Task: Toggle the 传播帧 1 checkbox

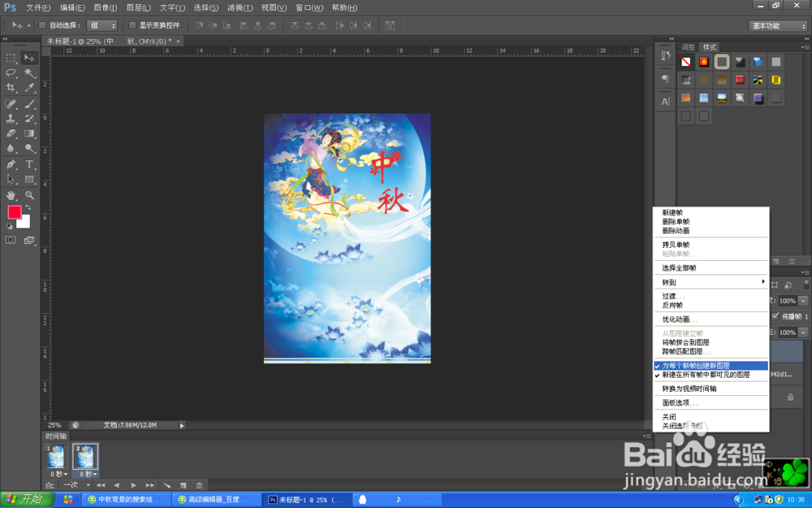Action: click(775, 316)
